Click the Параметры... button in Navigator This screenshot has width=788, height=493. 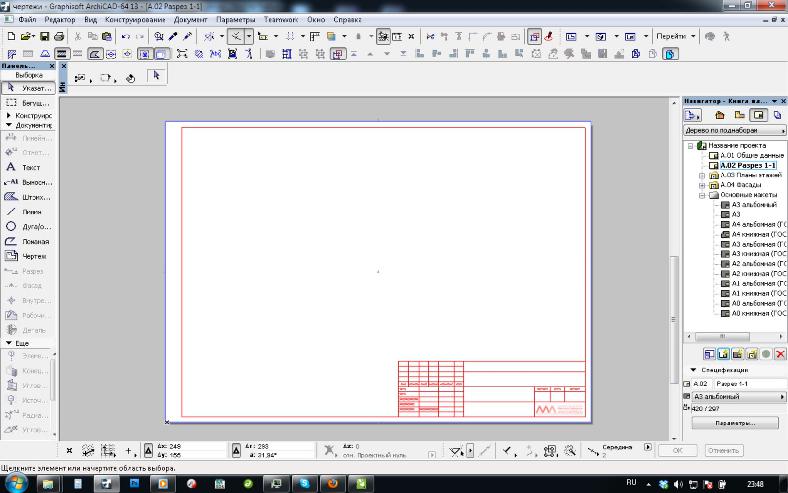tap(734, 423)
